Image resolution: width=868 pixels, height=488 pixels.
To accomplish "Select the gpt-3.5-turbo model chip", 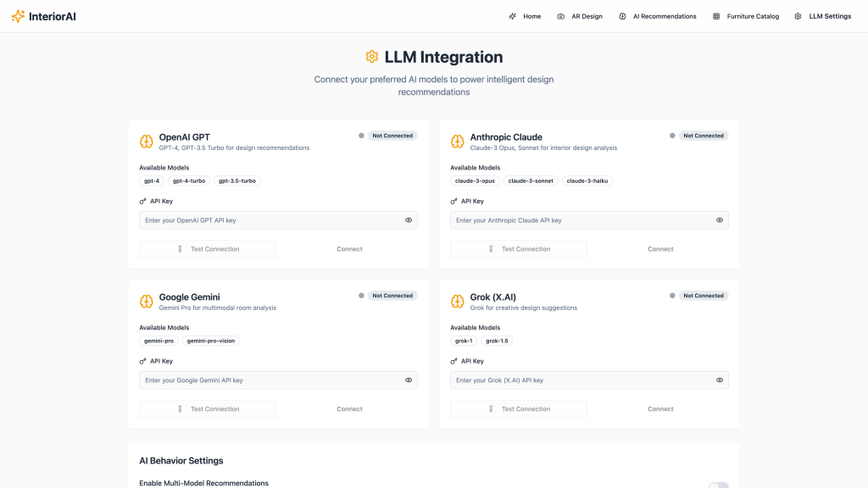I will [237, 181].
